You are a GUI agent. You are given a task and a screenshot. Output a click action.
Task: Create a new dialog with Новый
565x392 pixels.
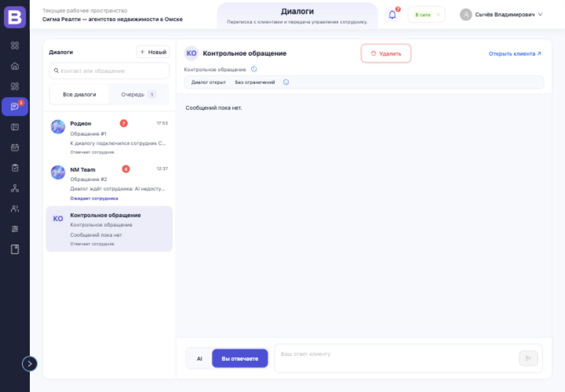153,52
